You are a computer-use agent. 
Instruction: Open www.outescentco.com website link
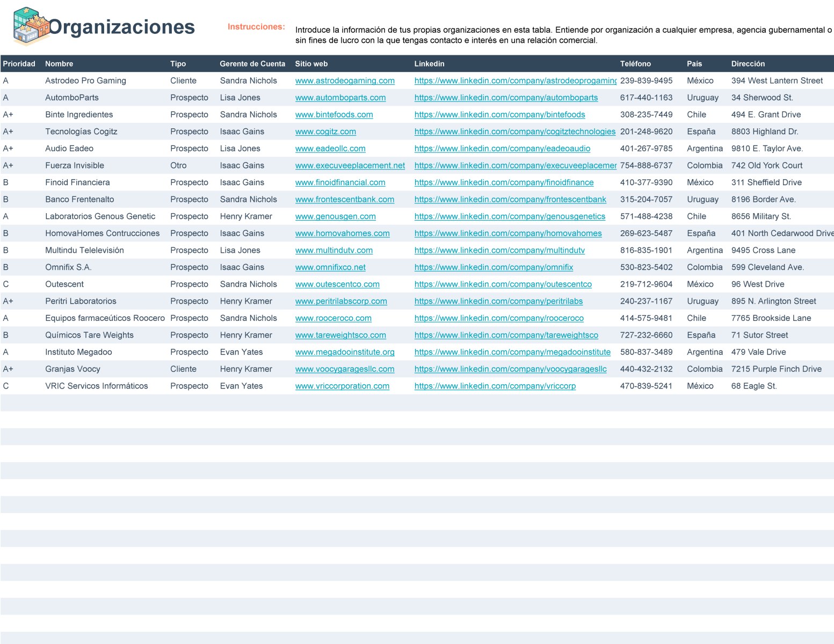337,284
